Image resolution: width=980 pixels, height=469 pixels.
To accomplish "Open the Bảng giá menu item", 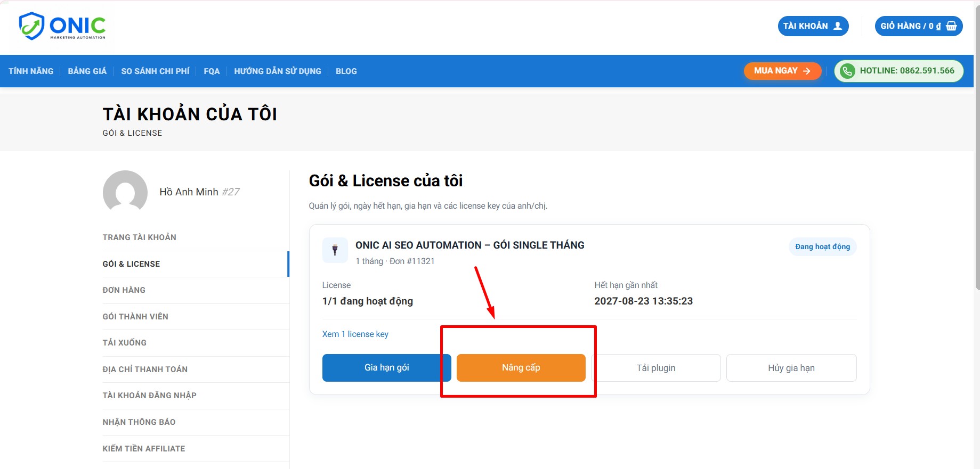I will [87, 71].
